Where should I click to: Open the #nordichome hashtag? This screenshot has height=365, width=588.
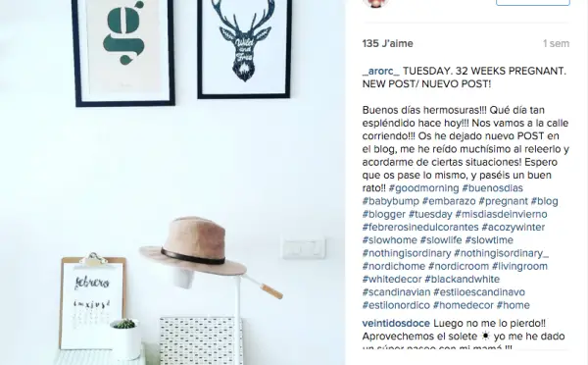click(x=394, y=266)
